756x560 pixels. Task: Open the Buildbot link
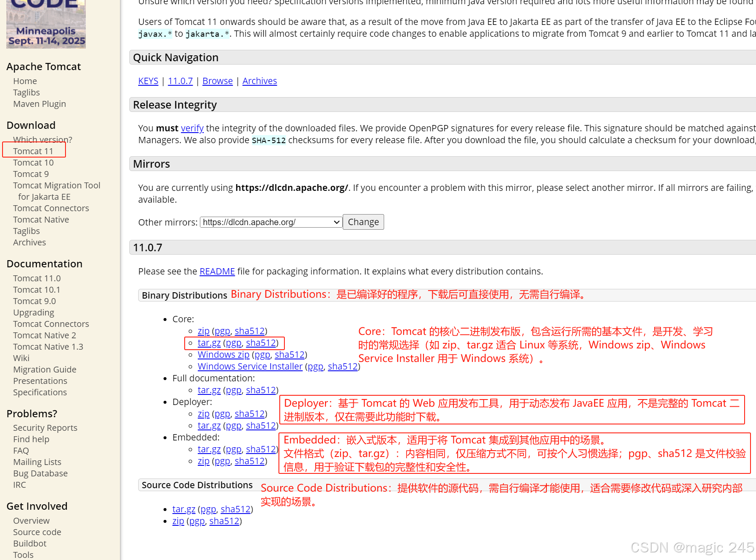[x=30, y=544]
